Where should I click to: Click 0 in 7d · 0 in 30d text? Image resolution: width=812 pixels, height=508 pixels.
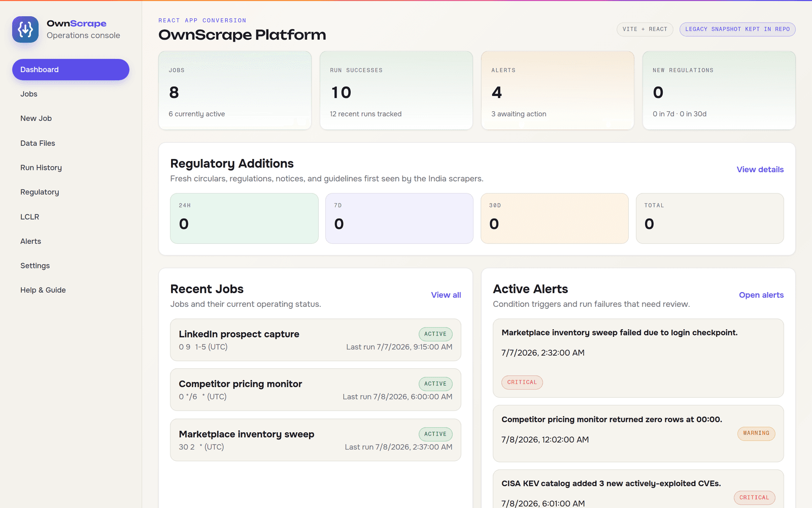(680, 114)
